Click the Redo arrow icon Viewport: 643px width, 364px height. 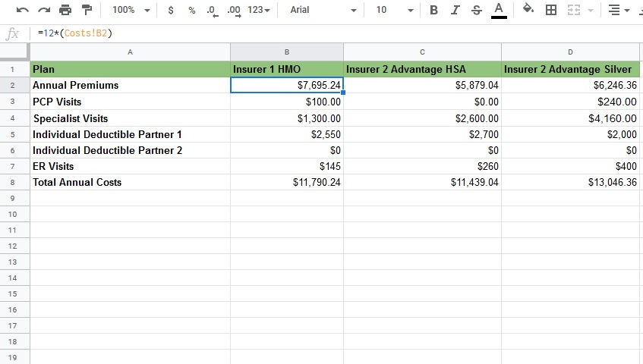[44, 10]
